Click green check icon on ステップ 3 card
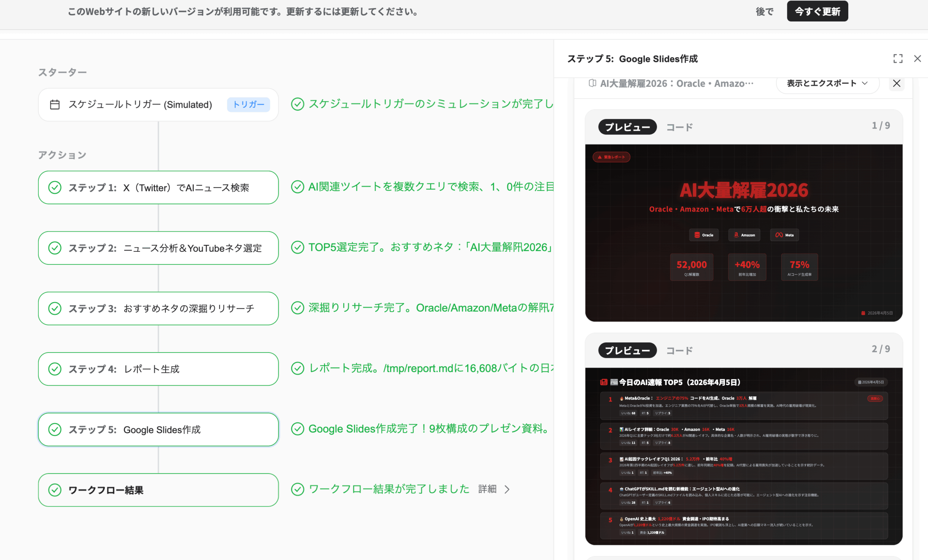 [55, 308]
